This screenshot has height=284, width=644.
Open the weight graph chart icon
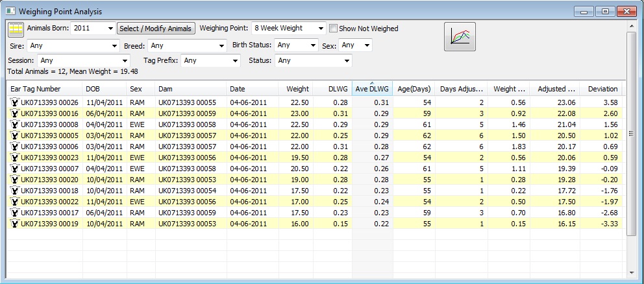click(460, 37)
